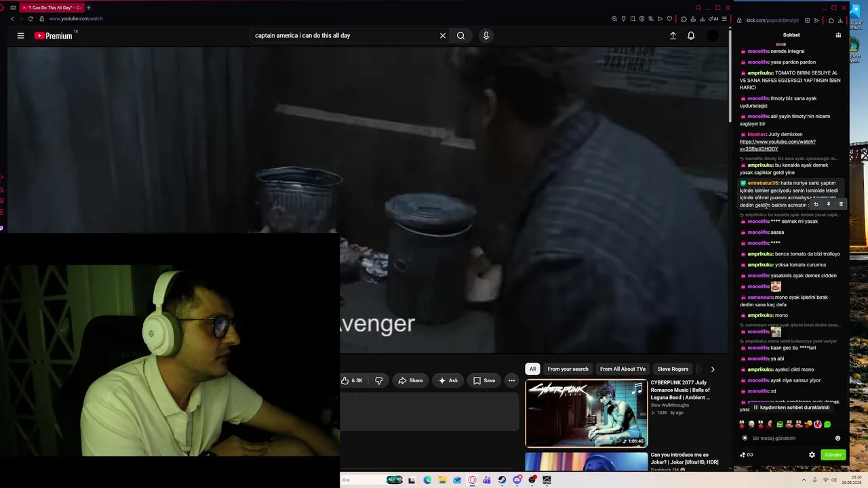This screenshot has height=488, width=868.
Task: Add page to favorites with heart icon
Action: tap(669, 19)
